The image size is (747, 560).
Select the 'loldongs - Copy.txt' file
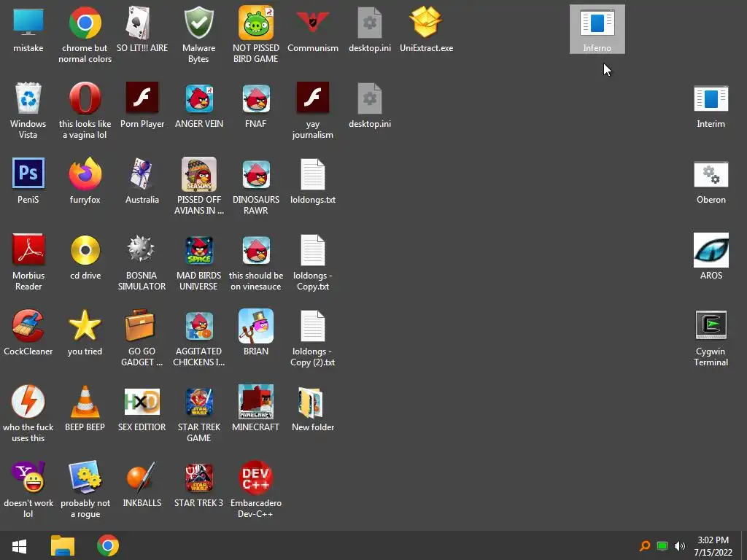click(312, 250)
